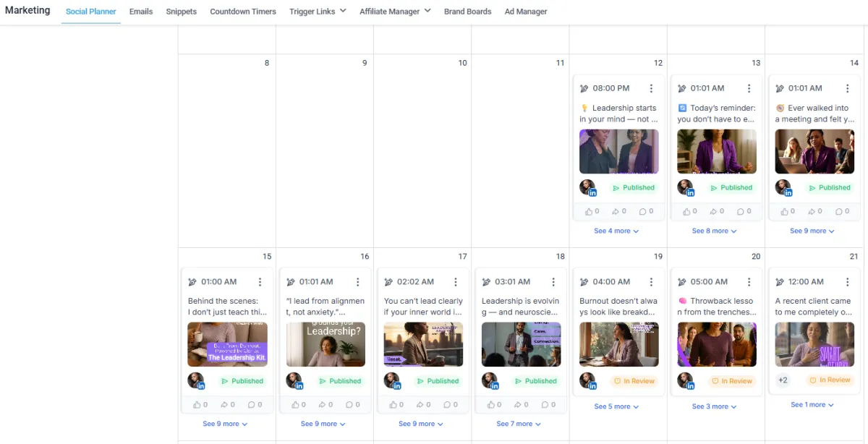This screenshot has height=444, width=868.
Task: Open three-dot menu on day 14 post
Action: 847,88
